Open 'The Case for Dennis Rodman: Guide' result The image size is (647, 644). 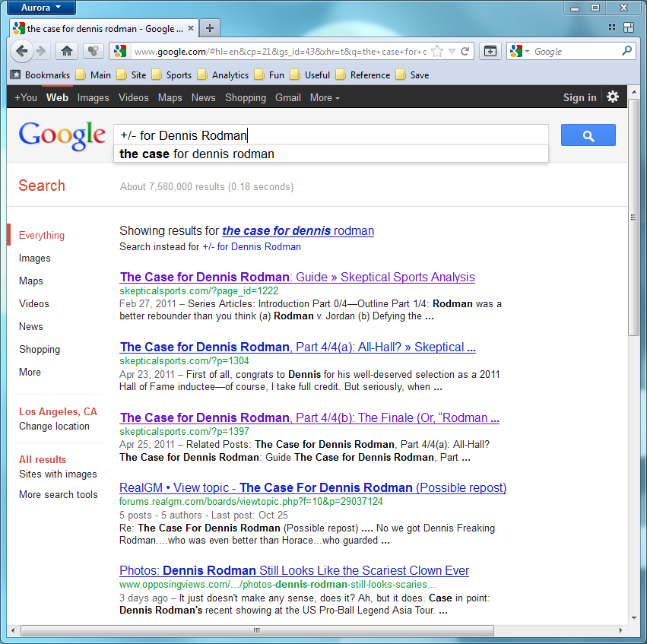(x=297, y=277)
